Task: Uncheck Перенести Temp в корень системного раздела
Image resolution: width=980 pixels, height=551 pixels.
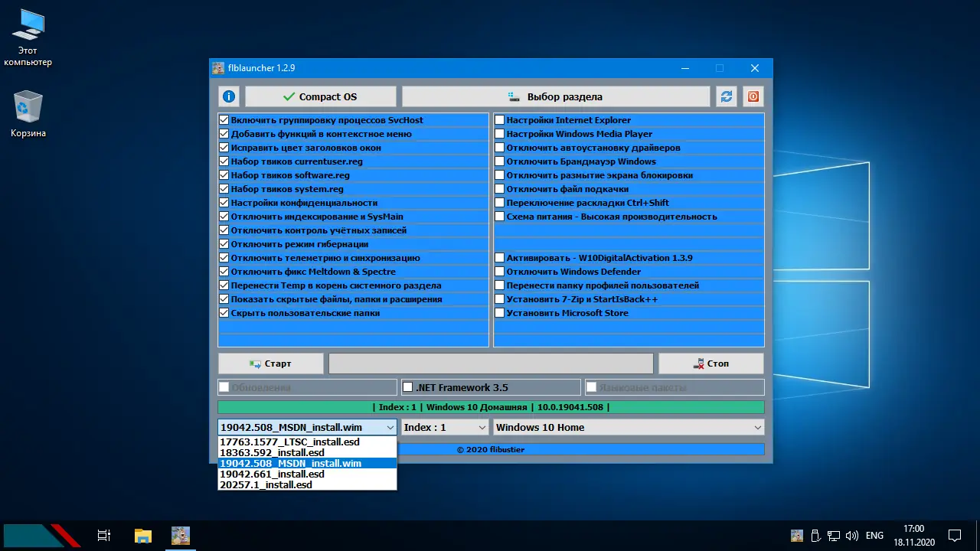Action: [224, 285]
